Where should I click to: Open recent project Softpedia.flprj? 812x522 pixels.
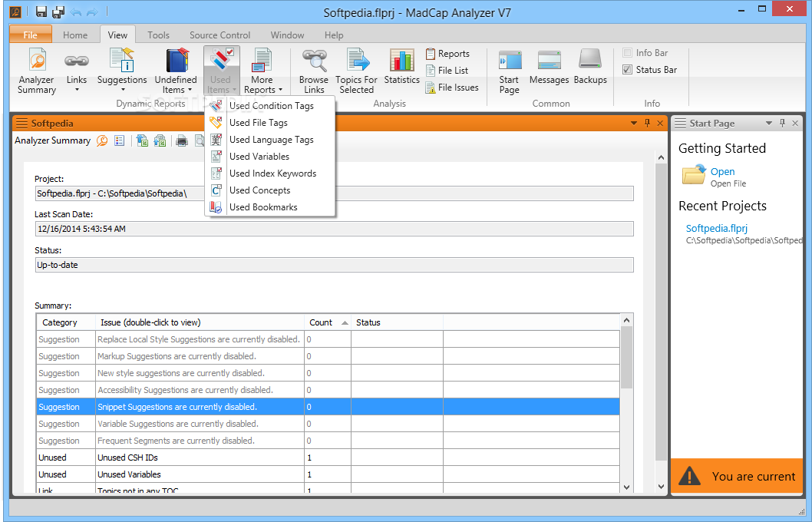click(717, 228)
